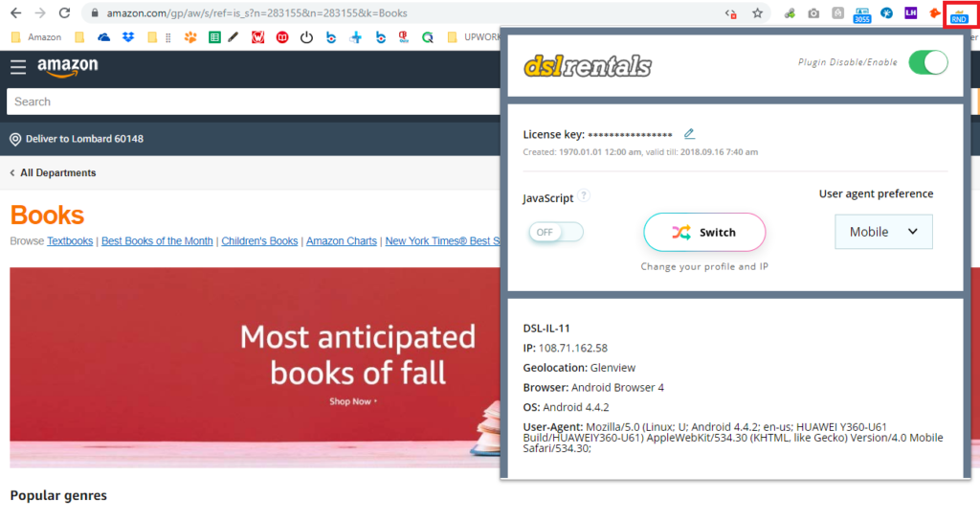Turn on the JavaScript OFF toggle
The height and width of the screenshot is (522, 980).
coord(556,232)
